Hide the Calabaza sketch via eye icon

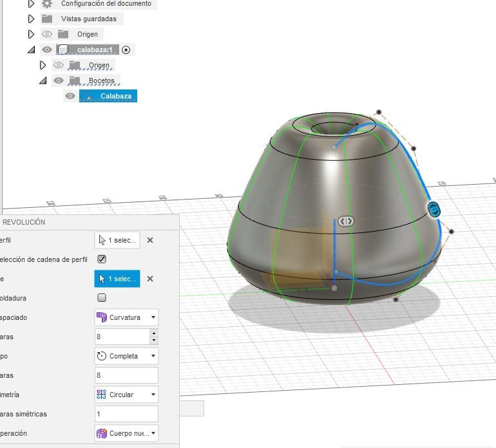pyautogui.click(x=70, y=96)
